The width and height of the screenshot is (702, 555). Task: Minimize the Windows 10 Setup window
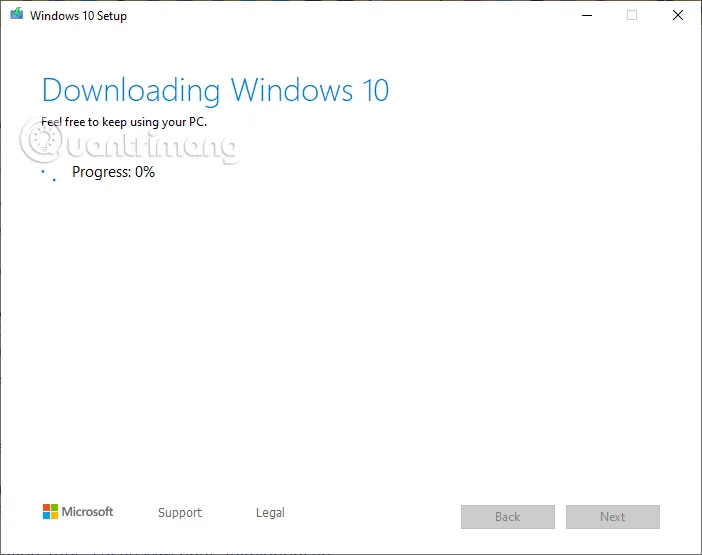tap(587, 15)
